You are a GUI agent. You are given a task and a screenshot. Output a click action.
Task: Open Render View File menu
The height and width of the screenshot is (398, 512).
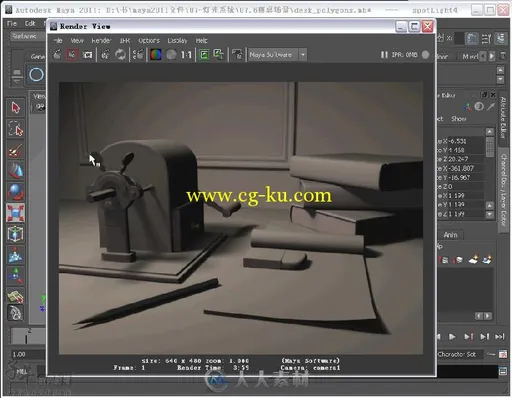(58, 40)
